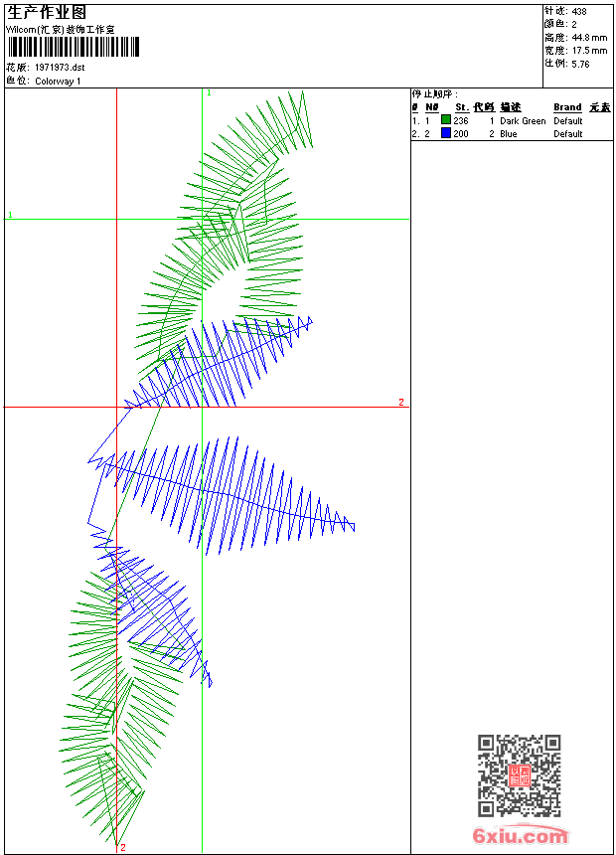The image size is (616, 855).
Task: Select the 'Blue' description text
Action: click(508, 134)
